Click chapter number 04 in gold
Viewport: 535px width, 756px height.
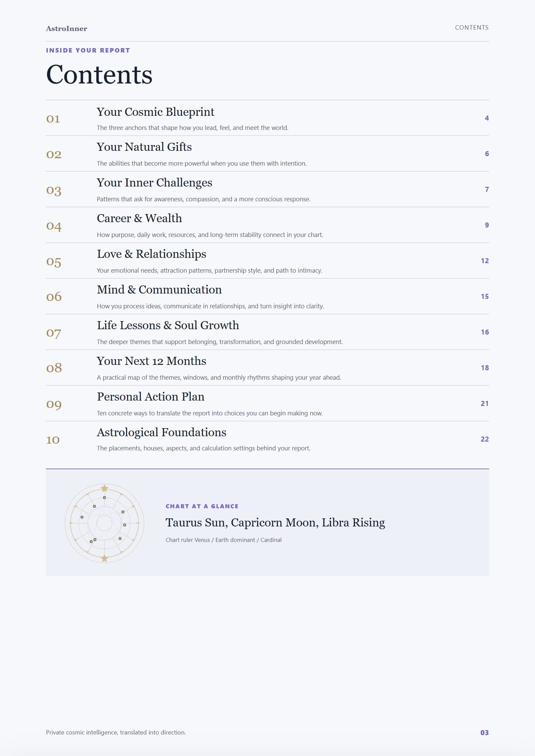(54, 226)
